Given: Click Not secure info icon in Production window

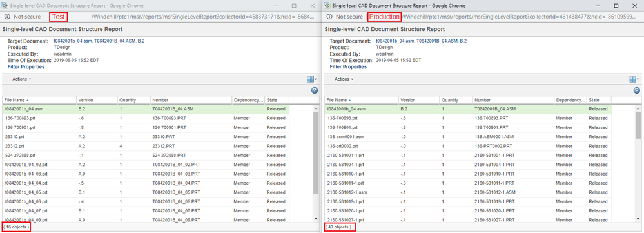Looking at the screenshot, I should click(329, 17).
